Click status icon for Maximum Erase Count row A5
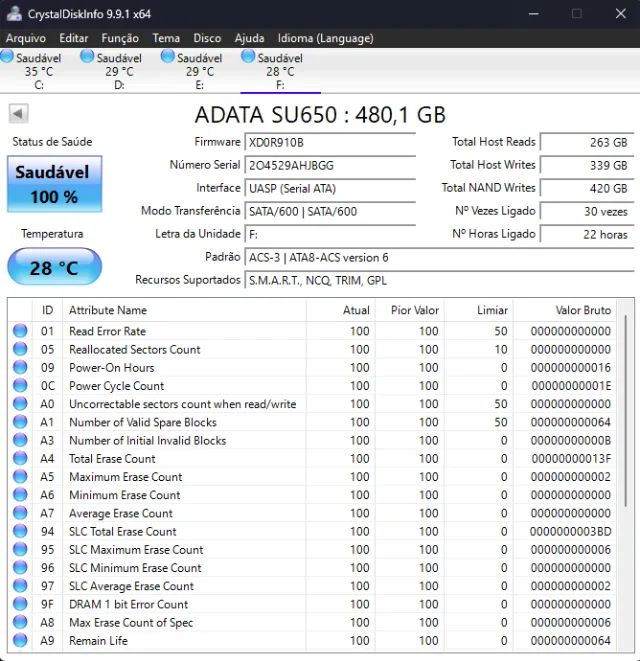Screen dimensions: 640x661 (20, 476)
